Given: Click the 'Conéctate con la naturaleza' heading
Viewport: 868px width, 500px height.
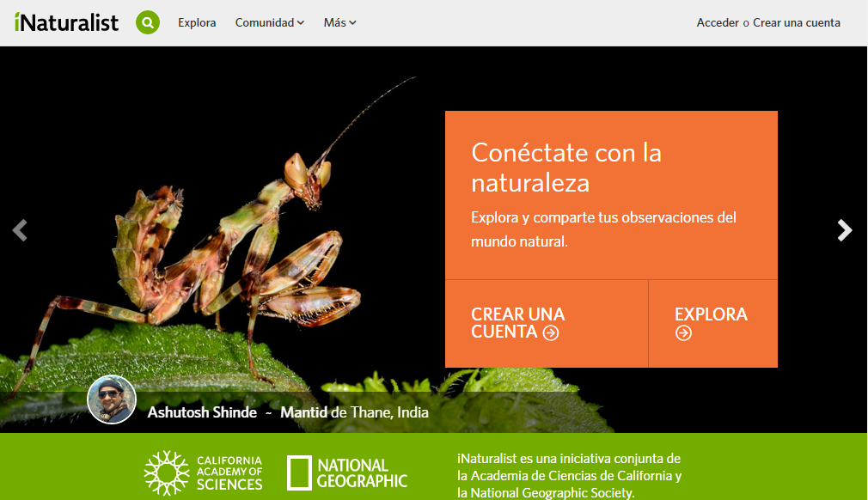Looking at the screenshot, I should coord(566,168).
